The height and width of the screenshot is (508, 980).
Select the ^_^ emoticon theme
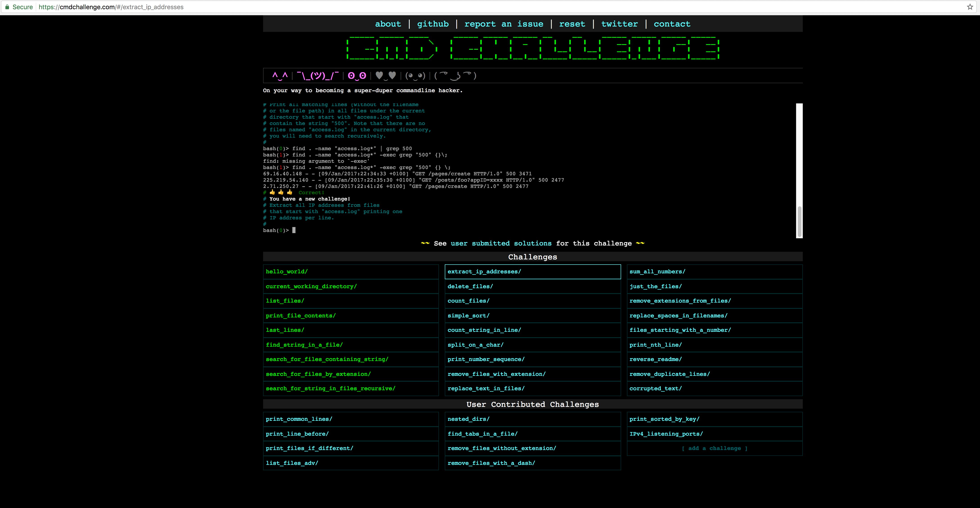(x=280, y=76)
